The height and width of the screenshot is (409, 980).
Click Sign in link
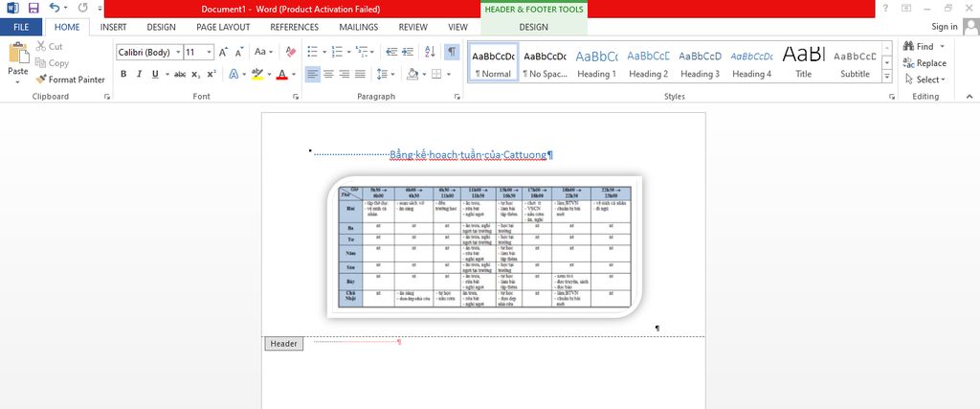pos(945,26)
